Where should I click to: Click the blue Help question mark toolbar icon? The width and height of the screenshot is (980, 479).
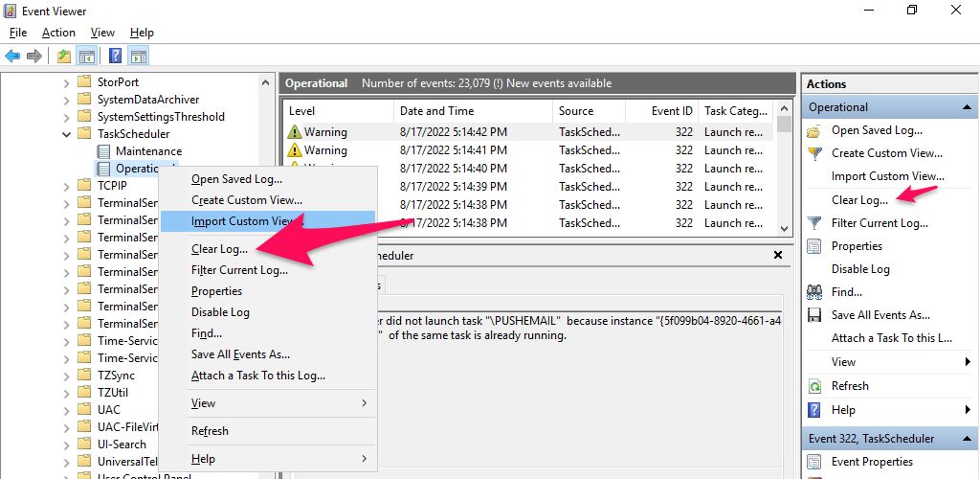click(115, 56)
